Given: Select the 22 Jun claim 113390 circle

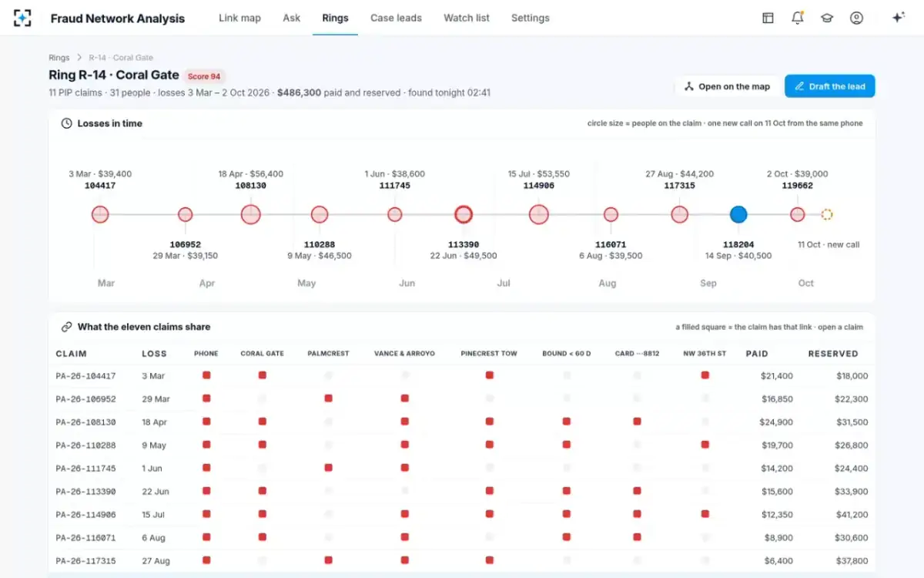Looking at the screenshot, I should 463,214.
